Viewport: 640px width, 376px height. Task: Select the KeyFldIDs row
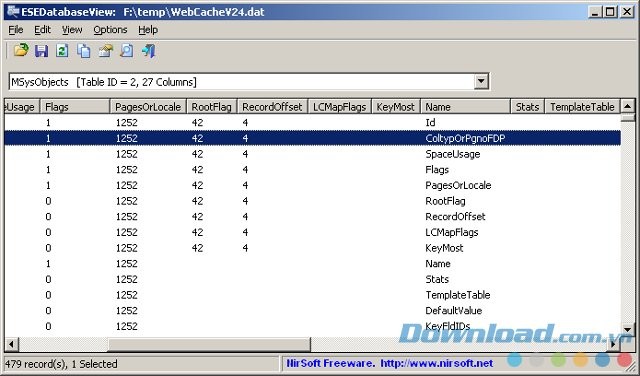pos(313,326)
